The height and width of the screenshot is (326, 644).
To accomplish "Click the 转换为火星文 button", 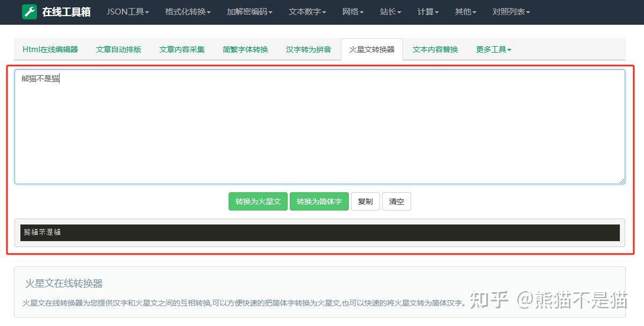I will pos(258,201).
